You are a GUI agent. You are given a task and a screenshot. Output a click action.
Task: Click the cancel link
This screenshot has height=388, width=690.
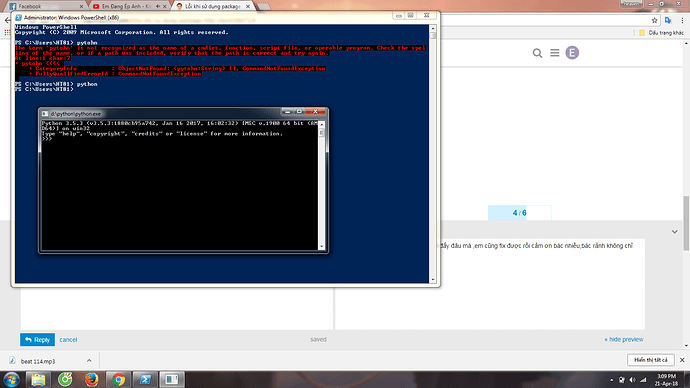point(68,340)
